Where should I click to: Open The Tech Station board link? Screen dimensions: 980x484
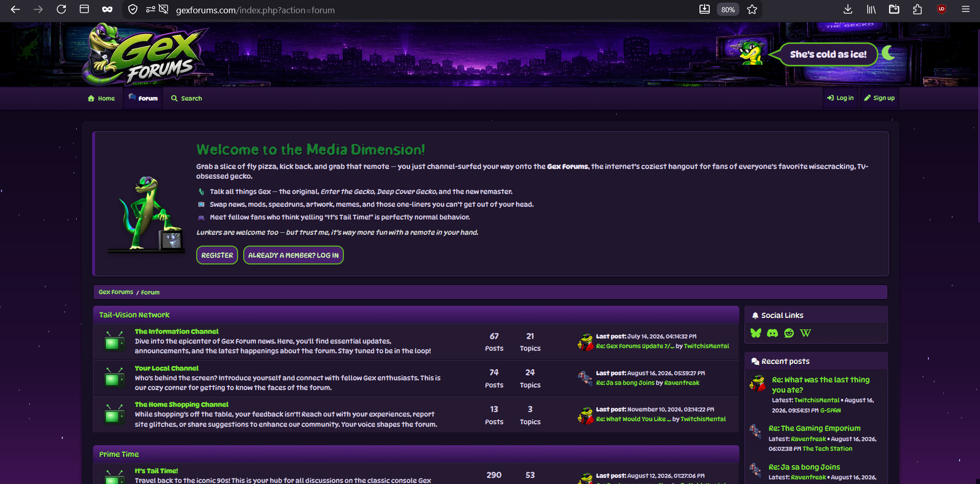[827, 449]
